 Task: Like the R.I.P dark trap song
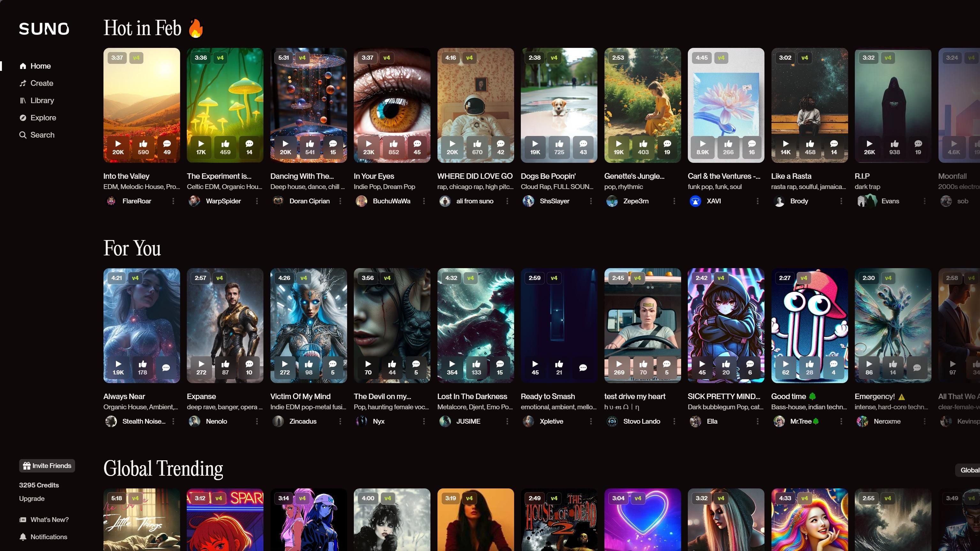click(894, 147)
